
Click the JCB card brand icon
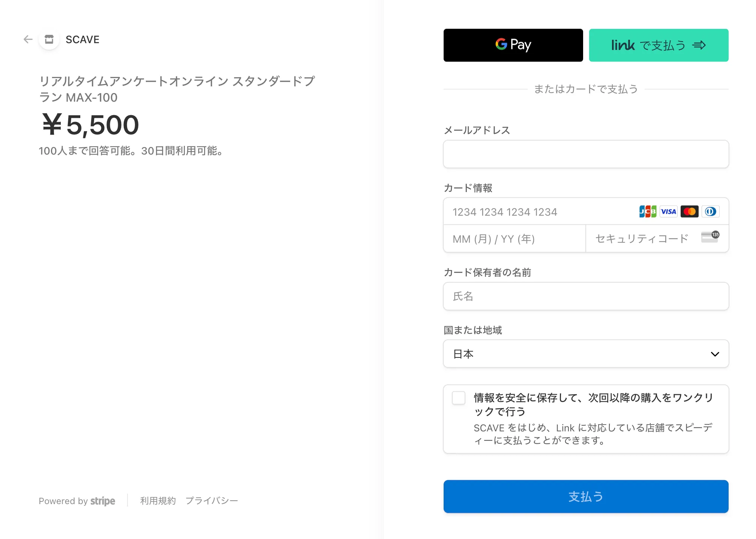coord(647,211)
